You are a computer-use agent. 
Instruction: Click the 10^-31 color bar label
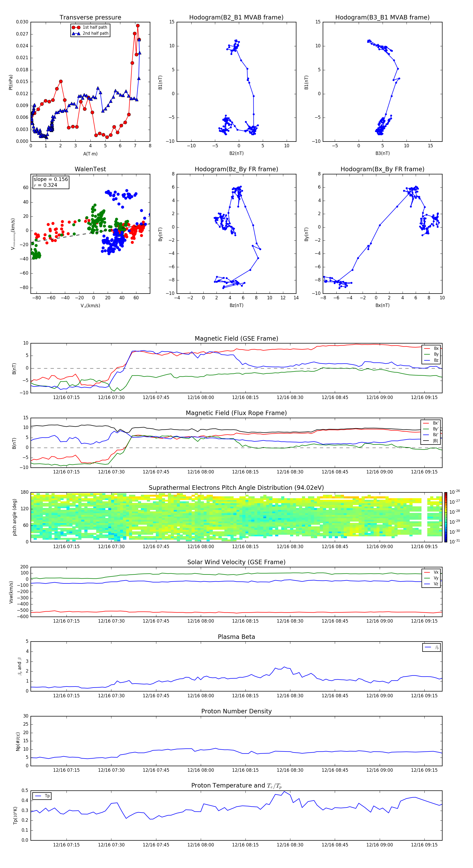tap(455, 542)
